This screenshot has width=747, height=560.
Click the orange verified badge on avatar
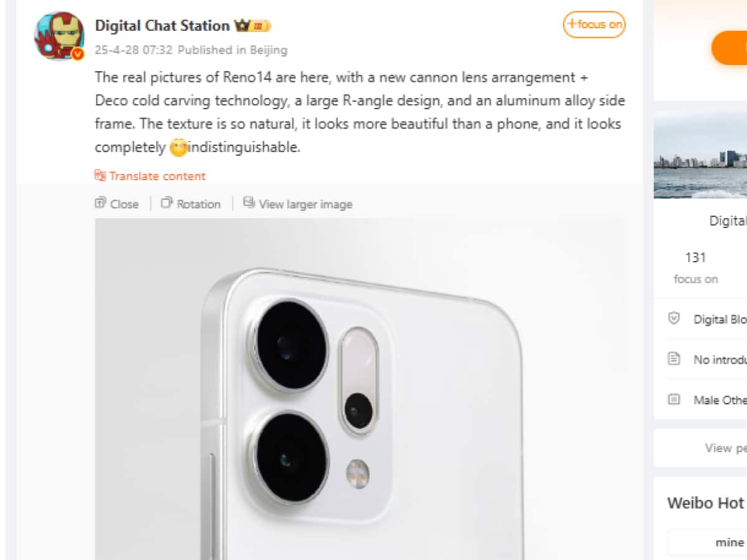point(78,54)
